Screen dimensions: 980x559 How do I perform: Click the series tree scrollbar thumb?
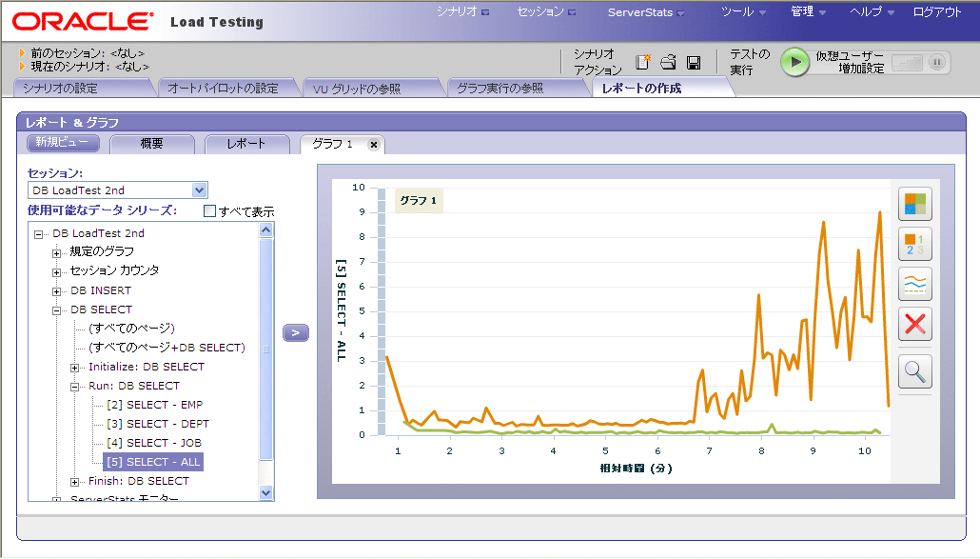(266, 349)
